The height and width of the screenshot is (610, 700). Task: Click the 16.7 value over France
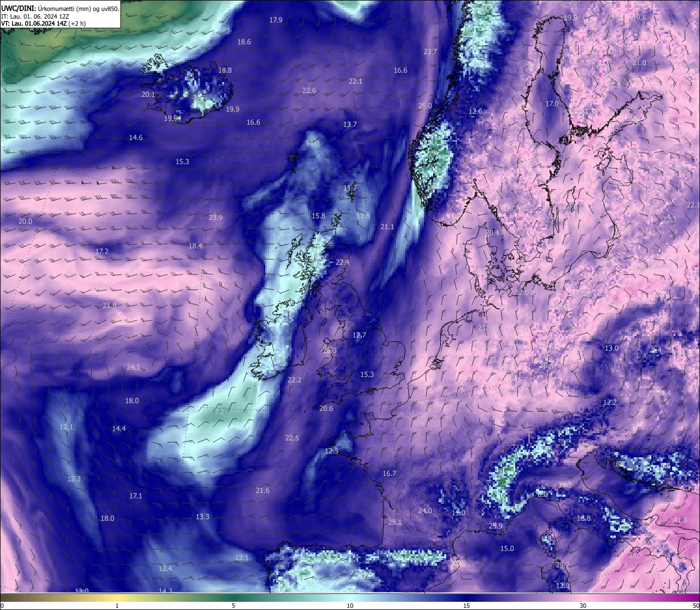click(x=389, y=474)
